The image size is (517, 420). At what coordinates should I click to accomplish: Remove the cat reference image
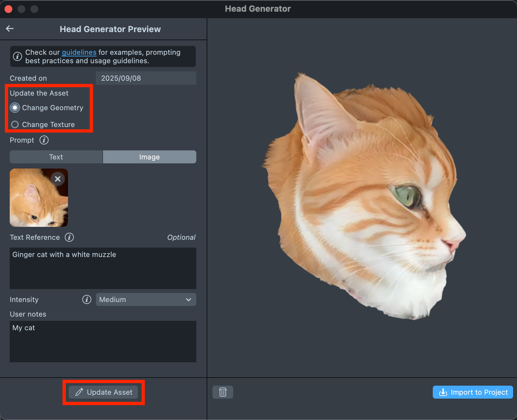click(58, 179)
